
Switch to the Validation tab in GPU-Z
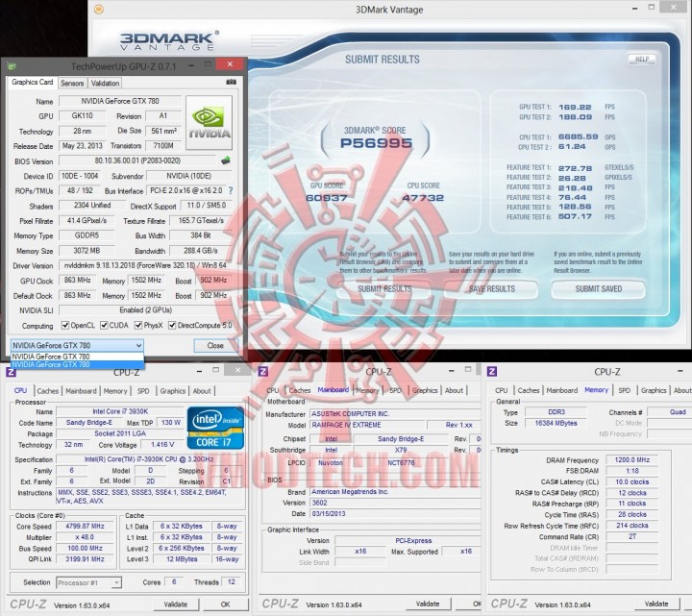point(105,83)
